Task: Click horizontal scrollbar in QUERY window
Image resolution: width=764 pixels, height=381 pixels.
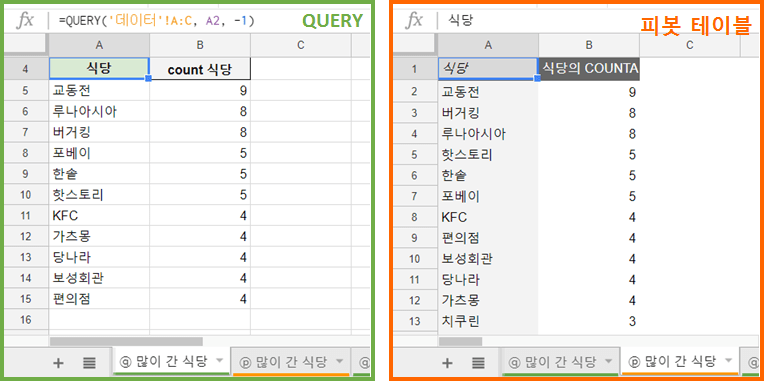Action: 126,342
